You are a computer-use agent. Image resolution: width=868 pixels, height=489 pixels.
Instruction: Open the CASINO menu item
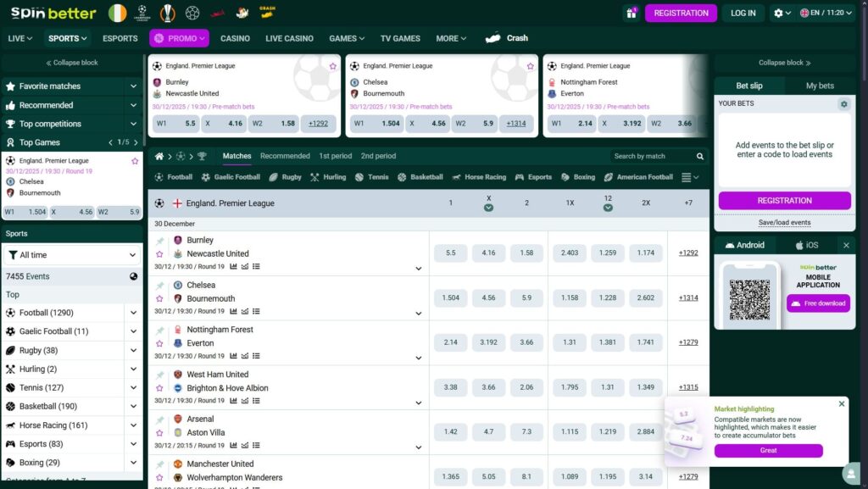tap(235, 38)
